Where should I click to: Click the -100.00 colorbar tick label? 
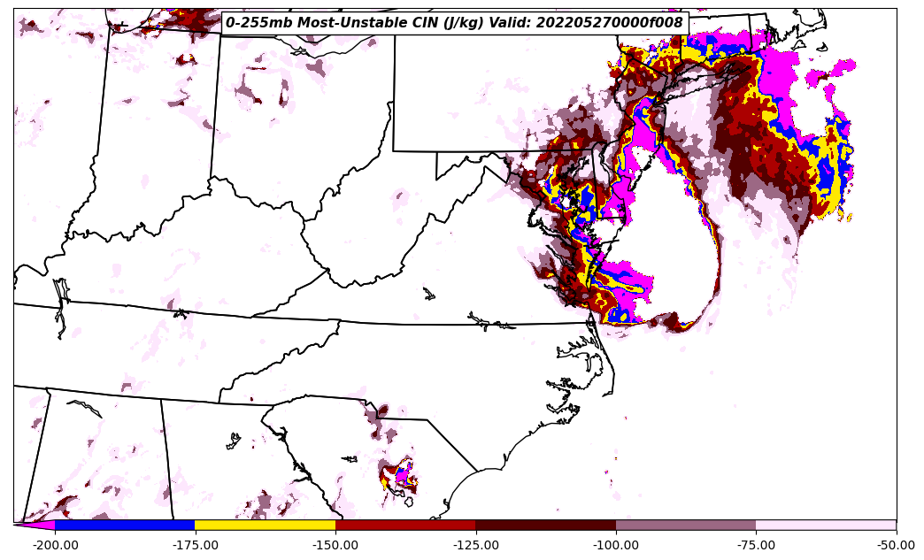[616, 545]
